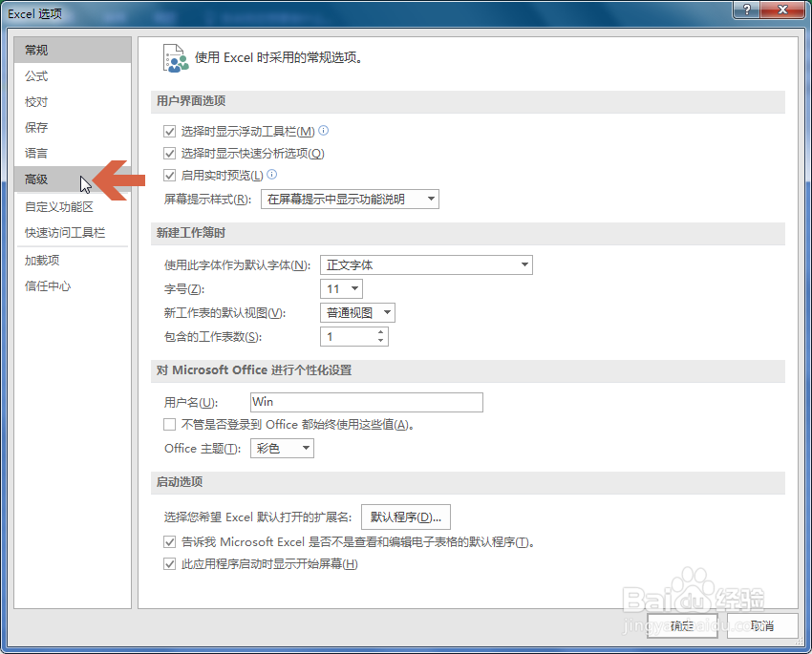Click the 用户名 input field containing Win
Screen dimensions: 812x654
[366, 402]
